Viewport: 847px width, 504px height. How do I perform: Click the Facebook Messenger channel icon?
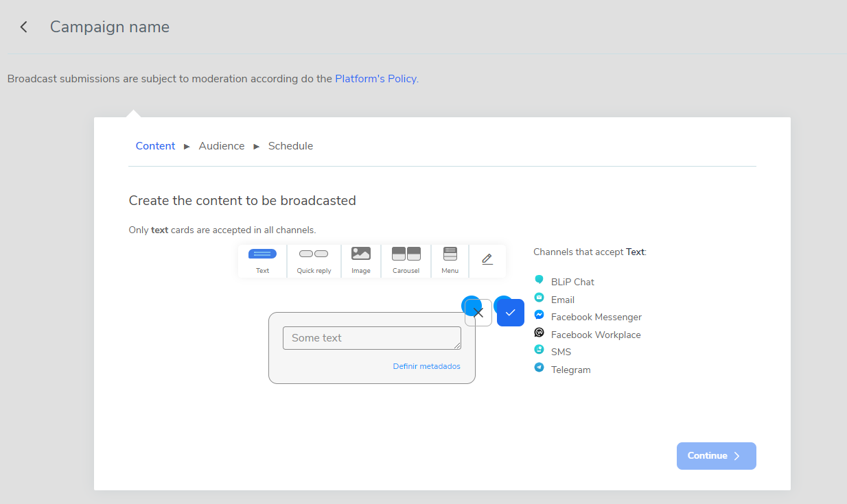(x=539, y=315)
